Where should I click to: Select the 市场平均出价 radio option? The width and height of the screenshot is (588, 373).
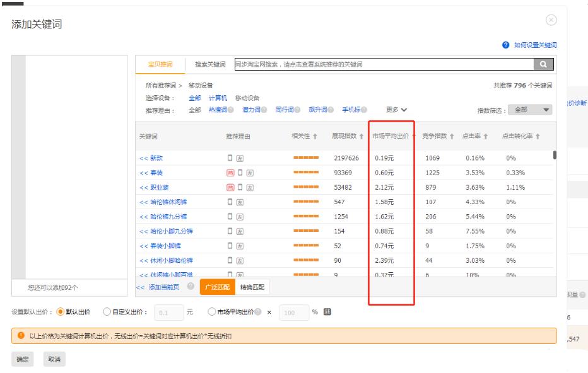tap(211, 312)
